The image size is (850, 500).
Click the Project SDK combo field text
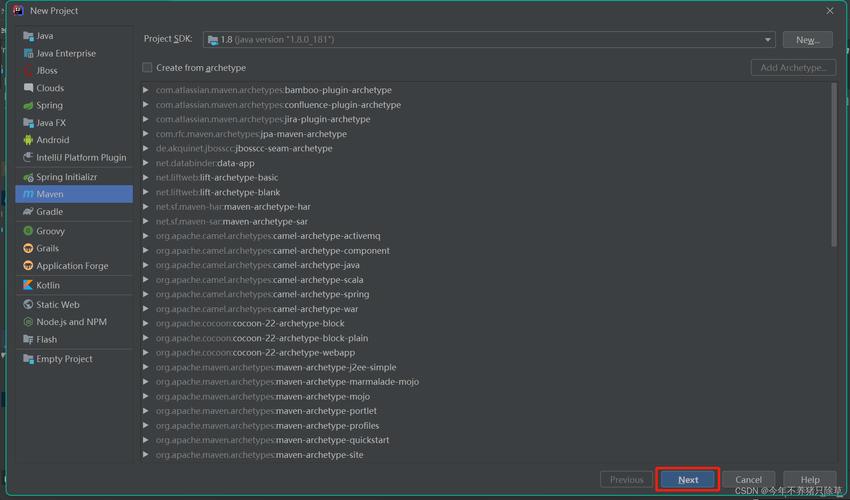(277, 40)
